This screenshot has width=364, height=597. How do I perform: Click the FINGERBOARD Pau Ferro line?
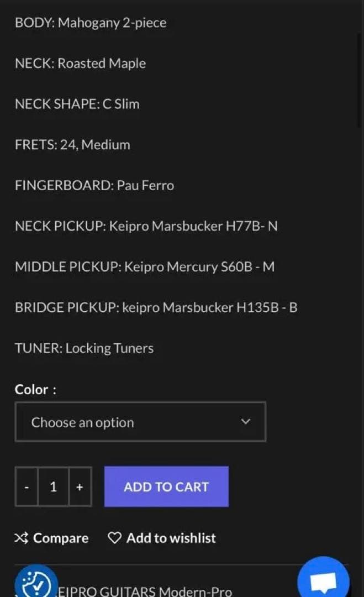pos(94,185)
